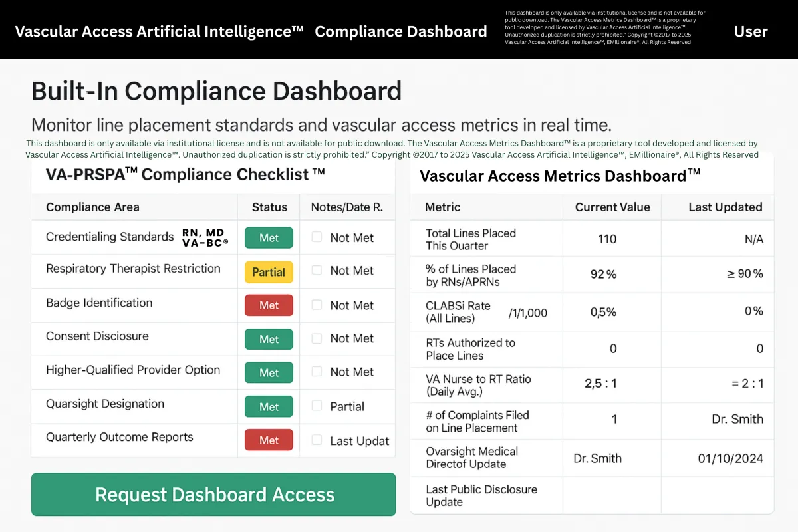This screenshot has width=798, height=532.
Task: Click the yellow Partial status badge
Action: (269, 272)
